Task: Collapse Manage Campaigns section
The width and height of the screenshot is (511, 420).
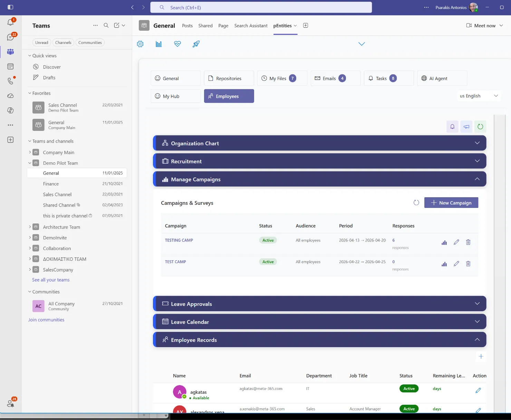Action: [x=319, y=179]
